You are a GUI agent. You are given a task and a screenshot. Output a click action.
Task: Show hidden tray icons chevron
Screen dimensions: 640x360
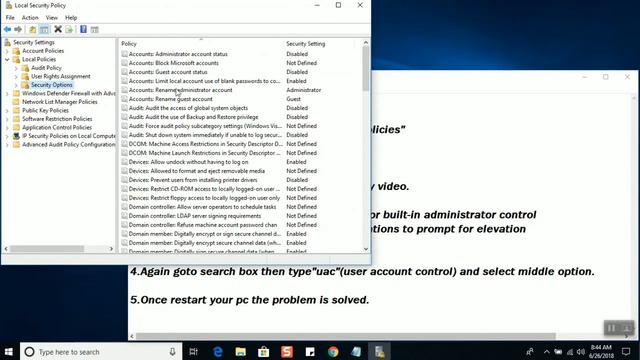(547, 352)
